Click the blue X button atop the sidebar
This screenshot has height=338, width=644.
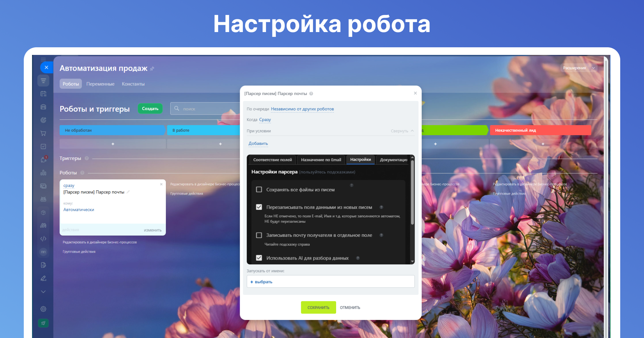point(46,67)
